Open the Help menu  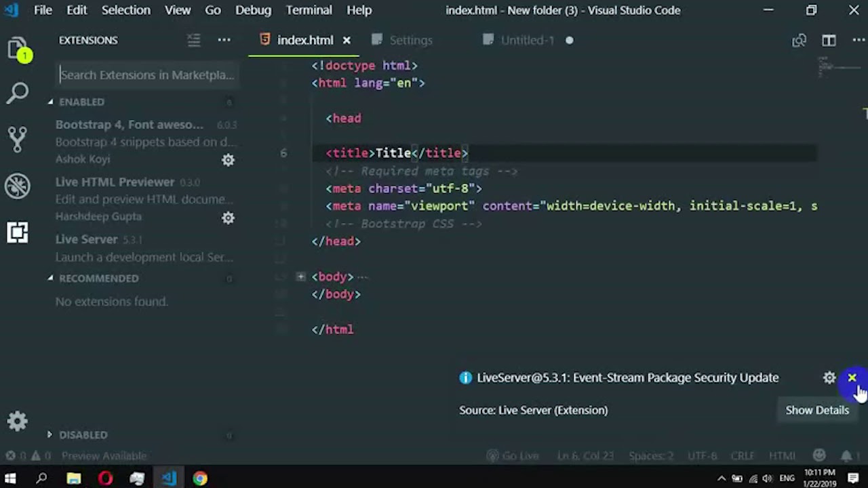[359, 10]
